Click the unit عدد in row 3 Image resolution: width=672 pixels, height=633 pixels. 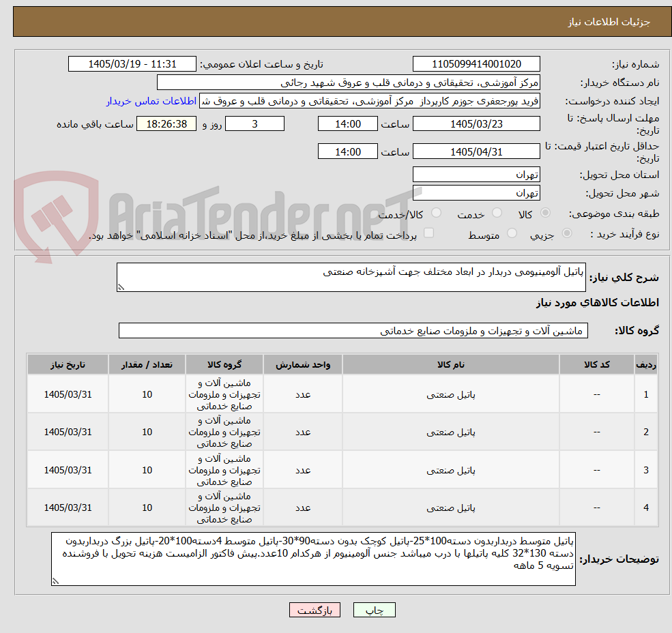pos(303,470)
